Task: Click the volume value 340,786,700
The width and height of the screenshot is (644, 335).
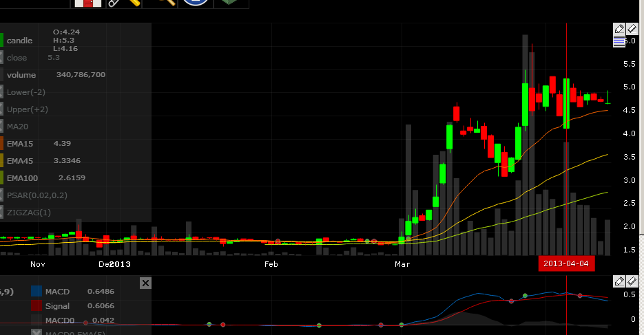Action: coord(81,74)
